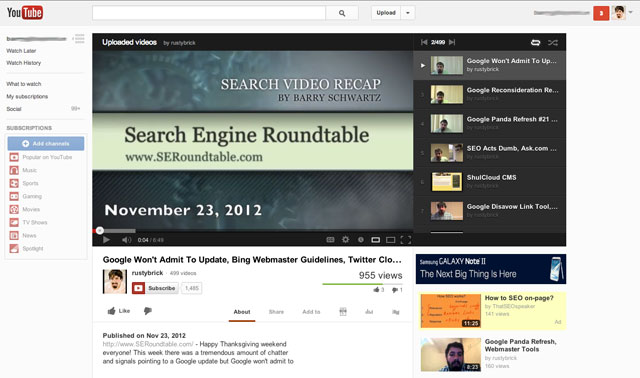
Task: Select playlist item ShulCloud CMS
Action: point(490,182)
